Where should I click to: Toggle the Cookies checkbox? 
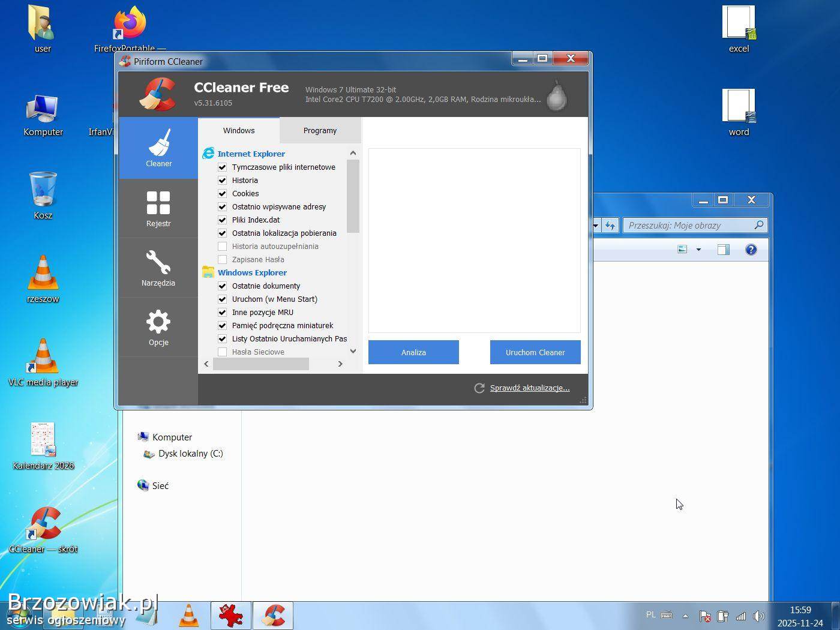[223, 194]
